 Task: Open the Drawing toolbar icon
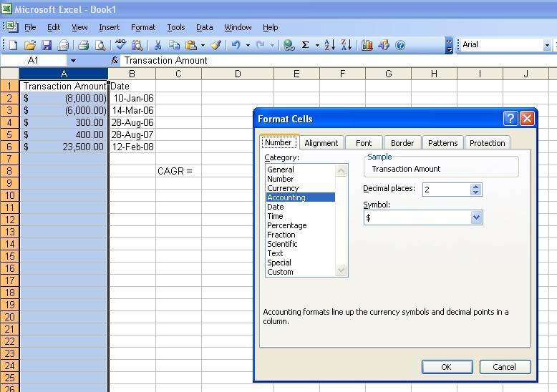tap(384, 45)
